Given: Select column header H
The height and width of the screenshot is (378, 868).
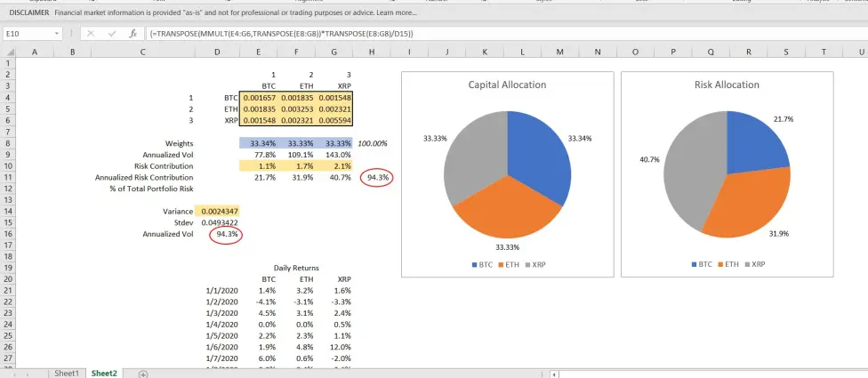Looking at the screenshot, I should [x=372, y=52].
